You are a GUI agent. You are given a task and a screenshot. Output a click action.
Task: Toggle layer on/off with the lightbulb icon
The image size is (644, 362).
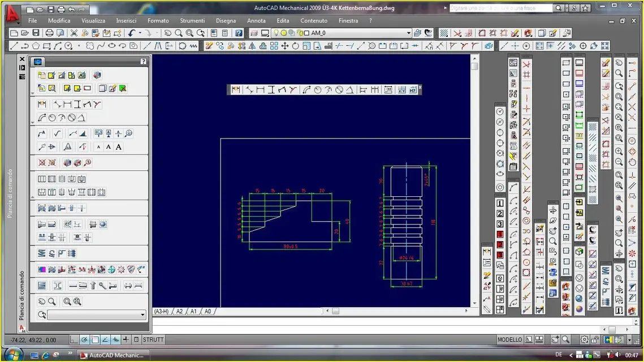click(x=276, y=33)
